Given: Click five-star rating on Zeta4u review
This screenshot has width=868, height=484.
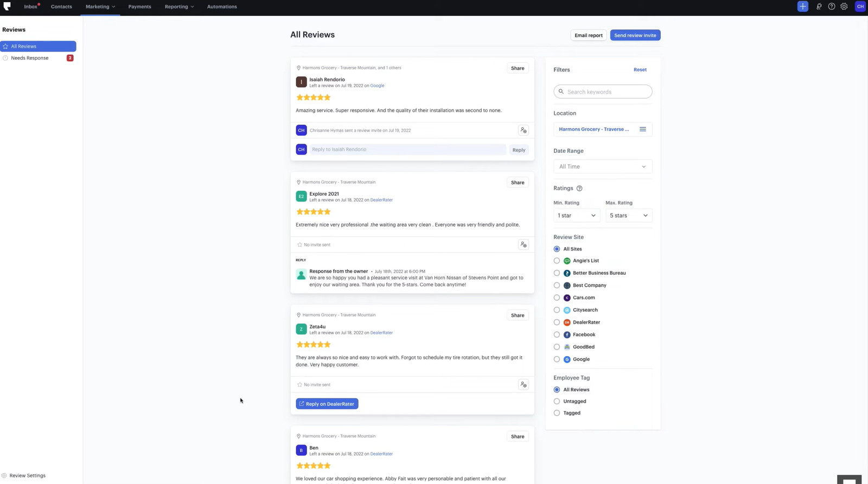Looking at the screenshot, I should pos(314,345).
